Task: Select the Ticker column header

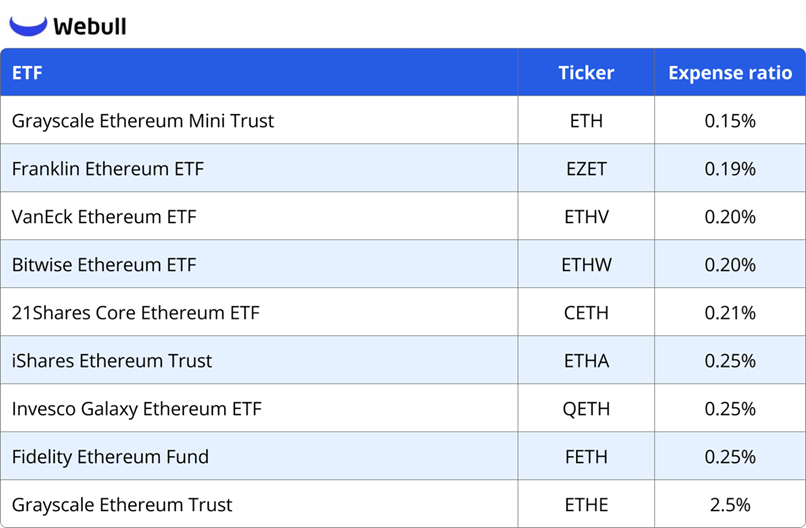Action: (x=586, y=73)
